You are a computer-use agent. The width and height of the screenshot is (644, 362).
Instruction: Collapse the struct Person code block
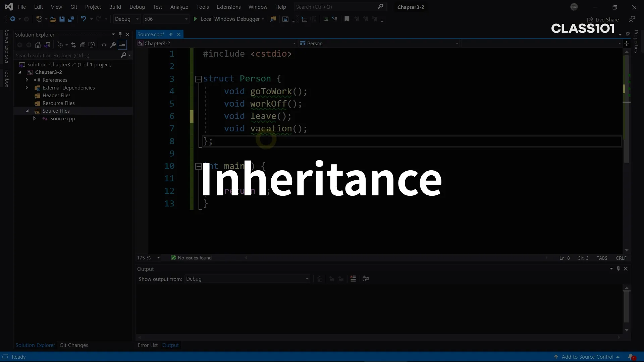(198, 79)
